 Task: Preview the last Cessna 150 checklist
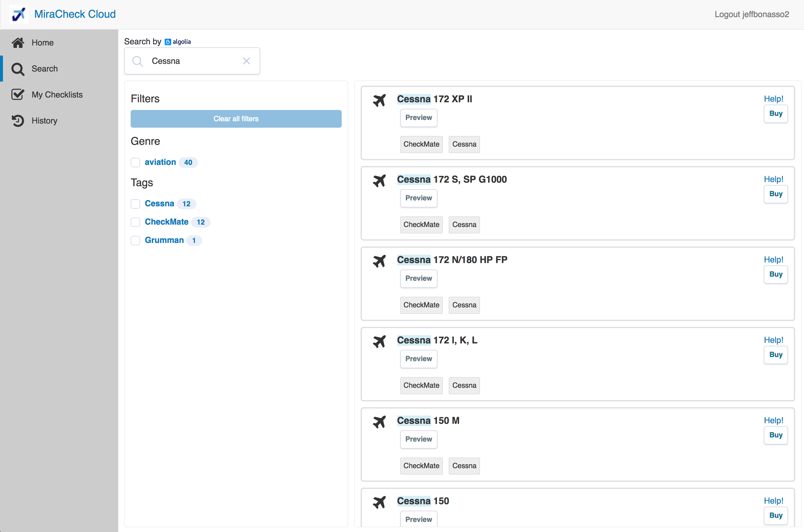(x=419, y=519)
